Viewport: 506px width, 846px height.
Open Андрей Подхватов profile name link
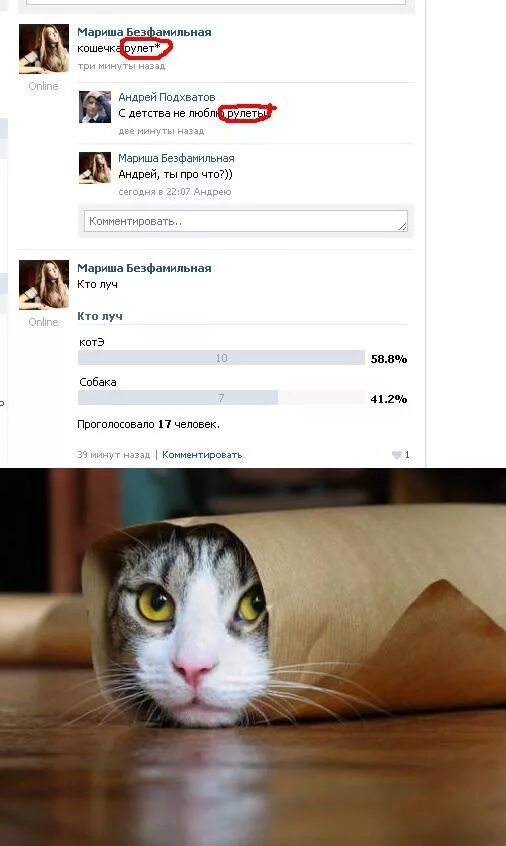[x=167, y=97]
